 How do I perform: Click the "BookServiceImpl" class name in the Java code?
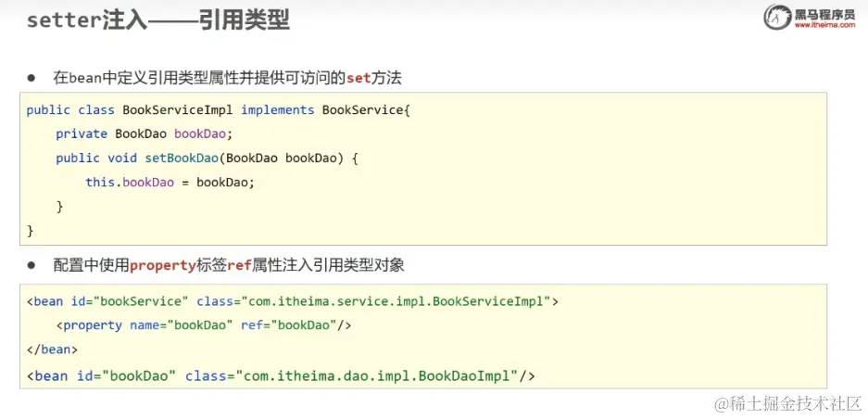[x=178, y=109]
